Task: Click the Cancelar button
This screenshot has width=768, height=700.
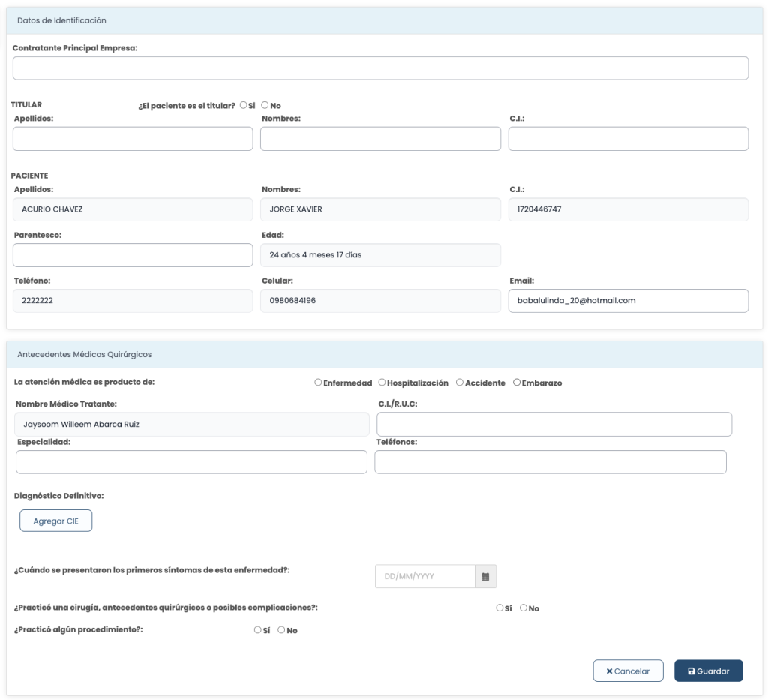Action: click(x=628, y=671)
